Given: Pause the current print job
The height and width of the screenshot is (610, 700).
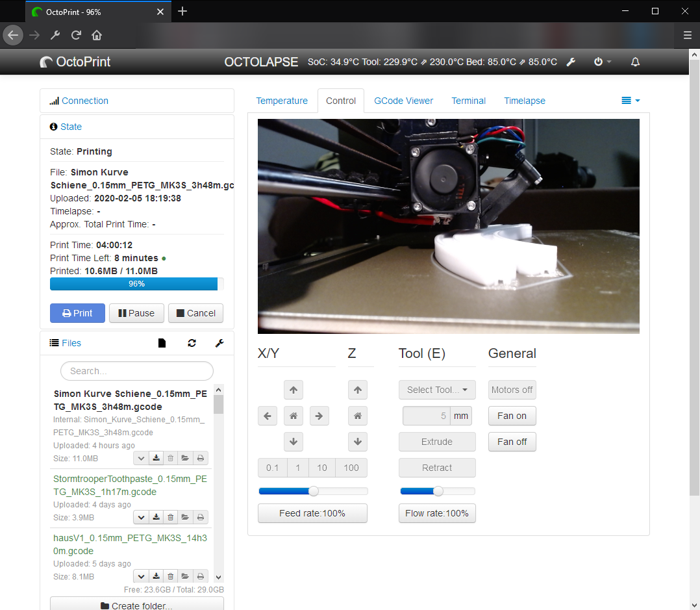Looking at the screenshot, I should 136,313.
